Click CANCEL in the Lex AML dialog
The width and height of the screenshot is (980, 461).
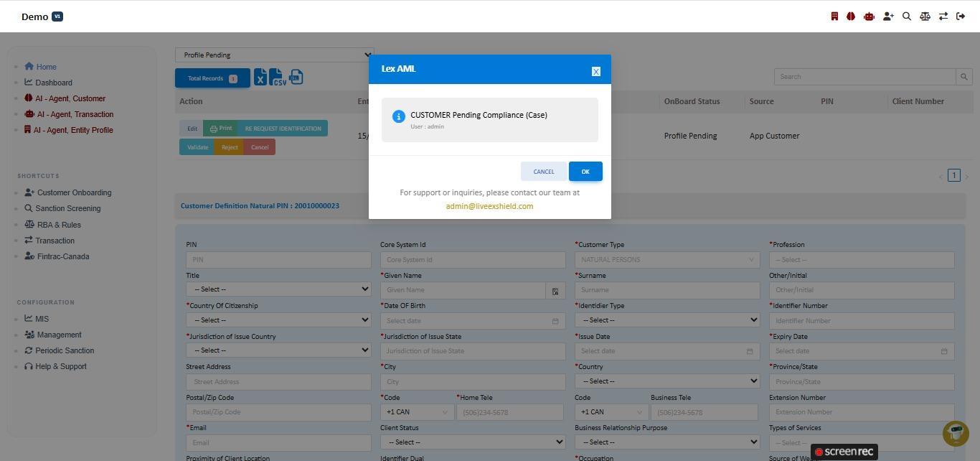[x=544, y=172]
